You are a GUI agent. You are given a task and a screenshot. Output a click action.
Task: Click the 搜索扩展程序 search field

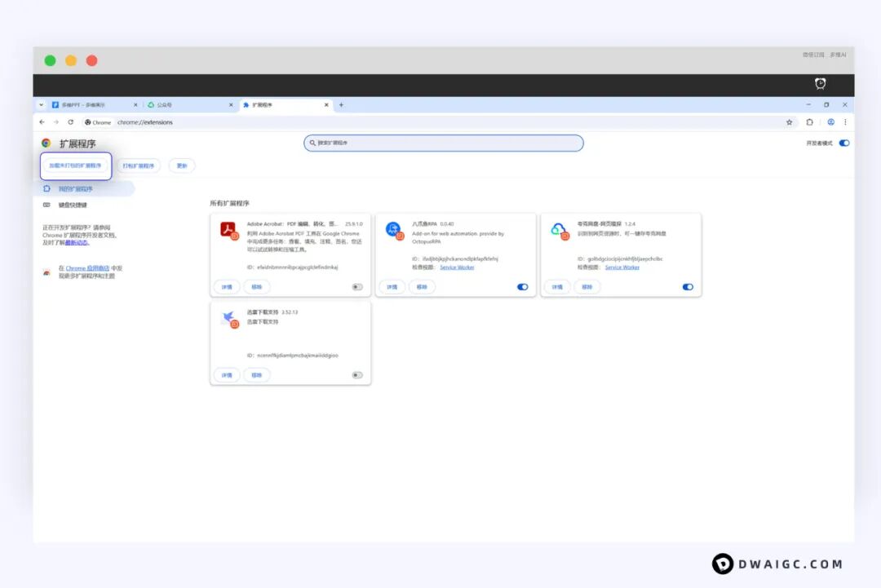[x=444, y=144]
